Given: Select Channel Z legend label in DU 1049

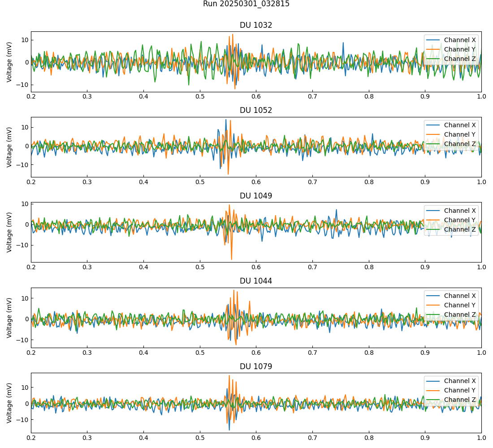Looking at the screenshot, I should [x=460, y=229].
